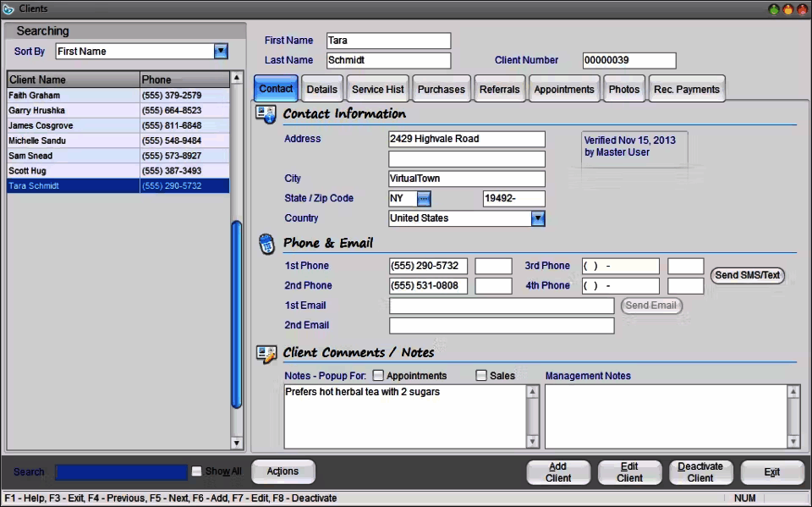Toggle the Show All checkbox
The image size is (812, 507).
197,471
